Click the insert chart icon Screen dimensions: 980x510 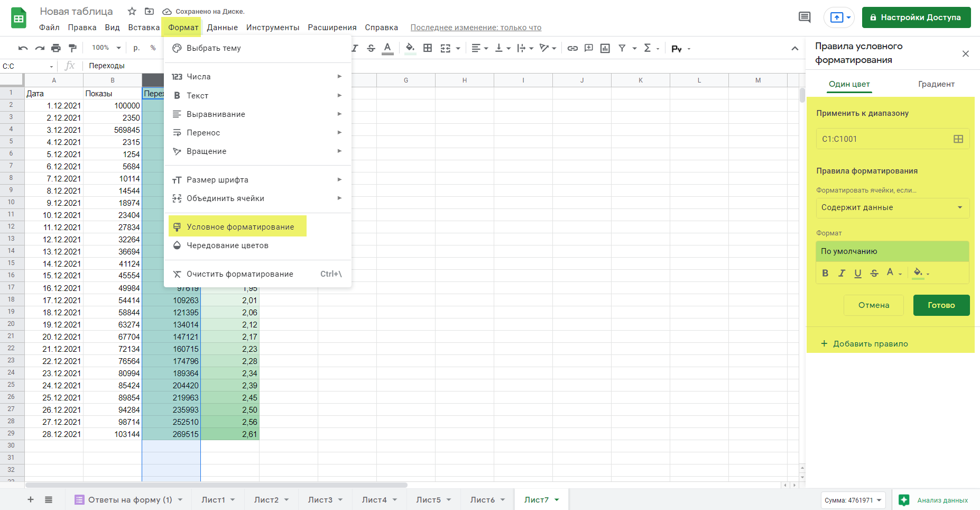click(605, 48)
